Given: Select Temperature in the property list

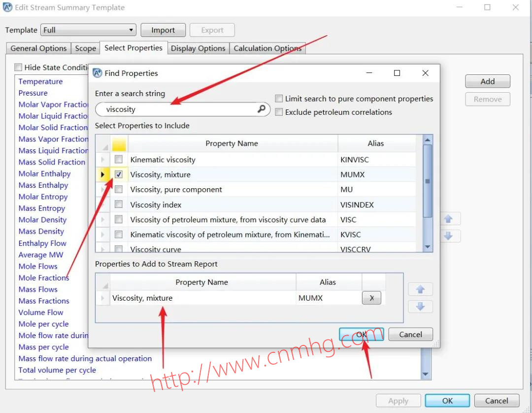Looking at the screenshot, I should [40, 81].
